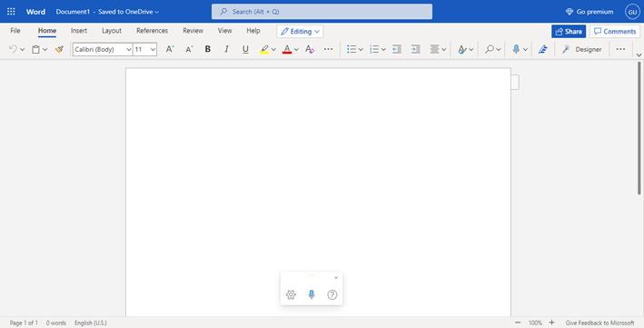Viewport: 644px width, 328px height.
Task: Open the Editing mode dropdown
Action: click(300, 31)
